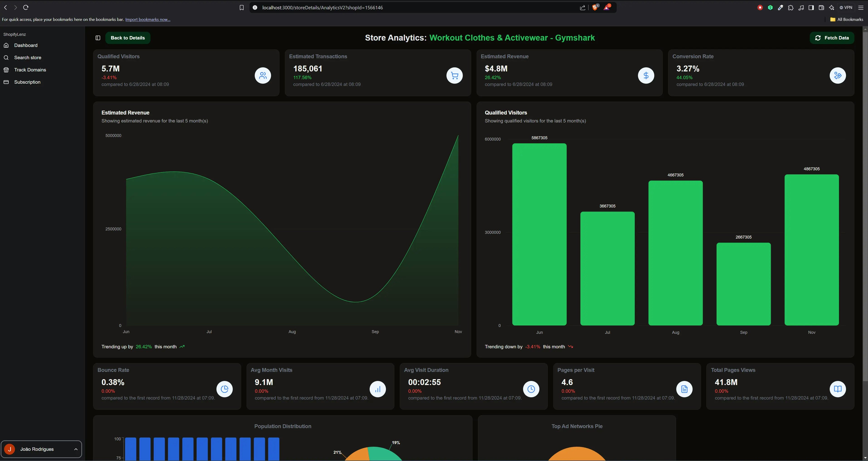Click the 3.27% conversion rate value
The height and width of the screenshot is (461, 868).
688,68
